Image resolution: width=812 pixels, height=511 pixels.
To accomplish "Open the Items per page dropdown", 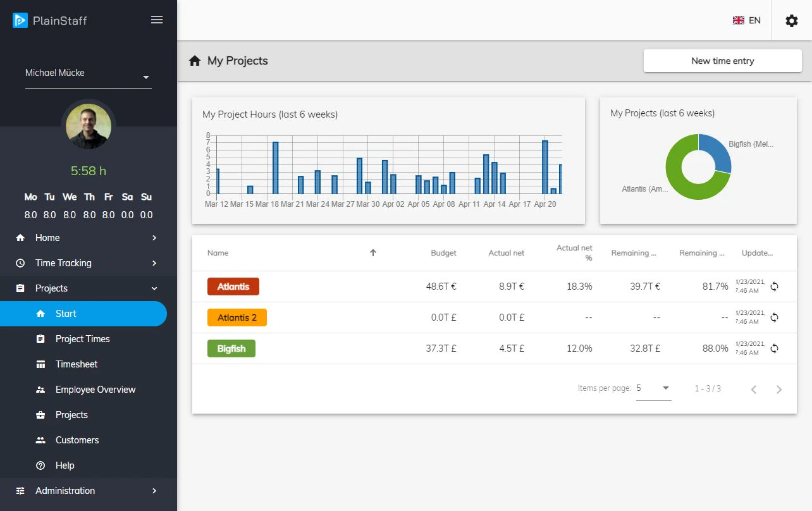I will (654, 388).
